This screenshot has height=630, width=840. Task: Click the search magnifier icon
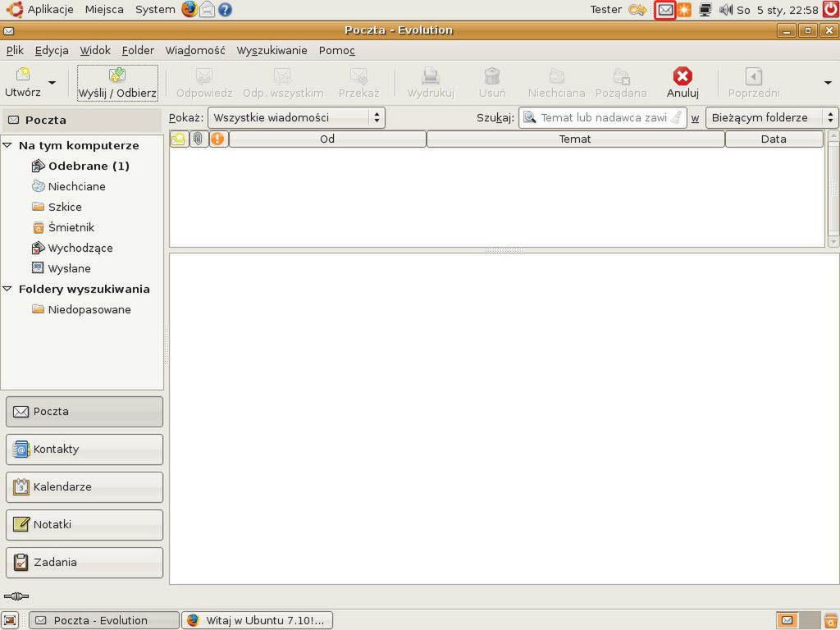point(529,117)
